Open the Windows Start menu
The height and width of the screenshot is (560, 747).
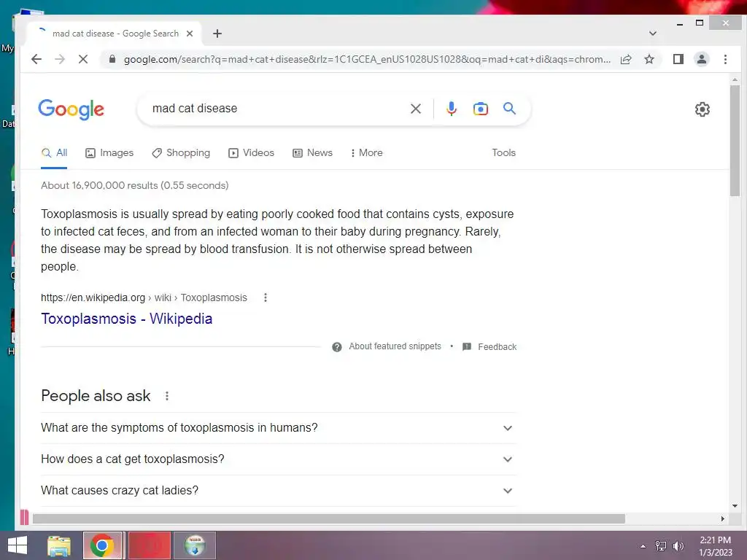click(18, 545)
